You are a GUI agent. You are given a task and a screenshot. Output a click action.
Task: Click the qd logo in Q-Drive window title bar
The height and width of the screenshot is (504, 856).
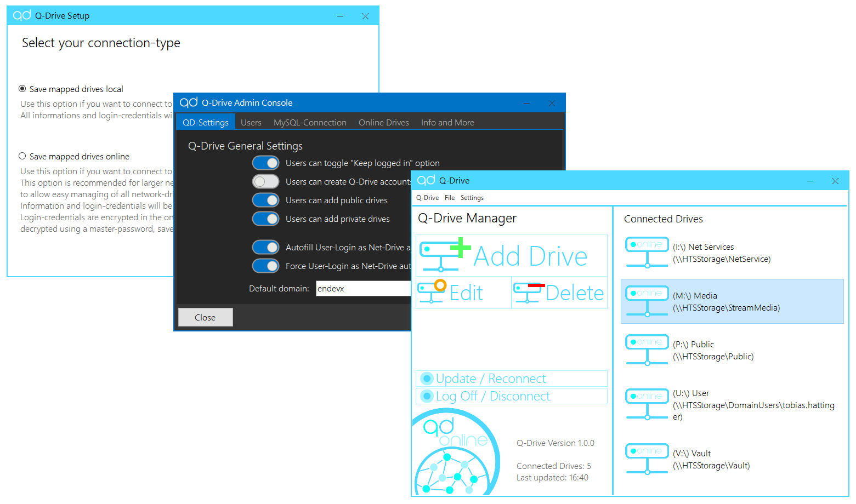coord(426,180)
